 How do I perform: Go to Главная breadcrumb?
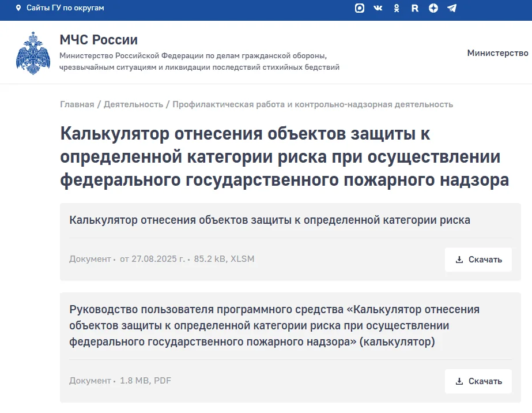(77, 104)
